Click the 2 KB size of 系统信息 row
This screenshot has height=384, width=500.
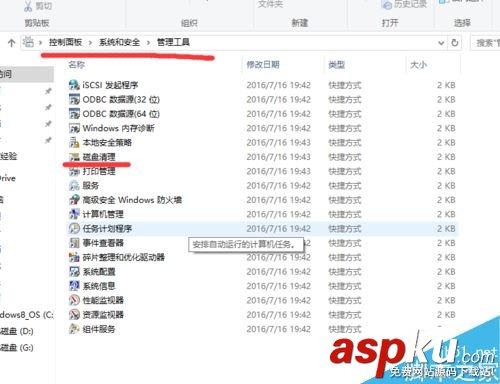tap(446, 286)
